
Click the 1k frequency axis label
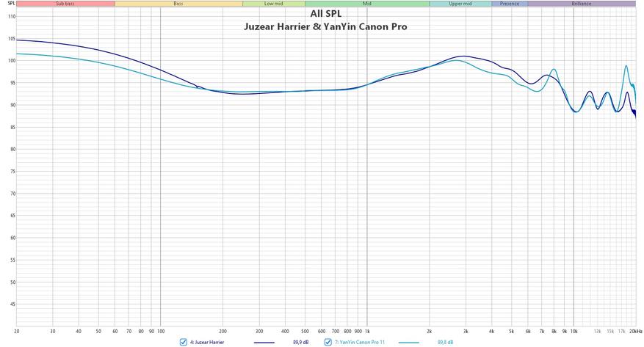(366, 332)
